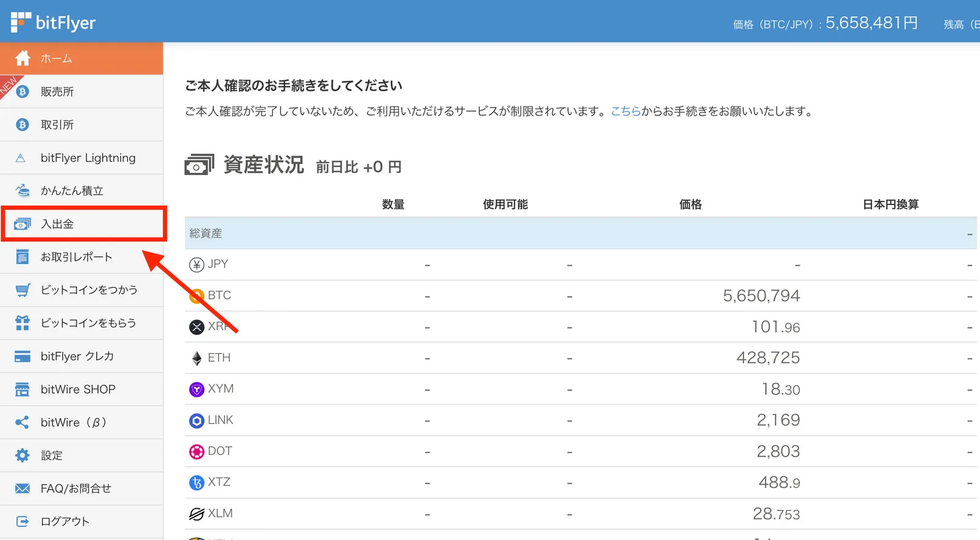
Task: Click the logout arrow icon
Action: [23, 522]
